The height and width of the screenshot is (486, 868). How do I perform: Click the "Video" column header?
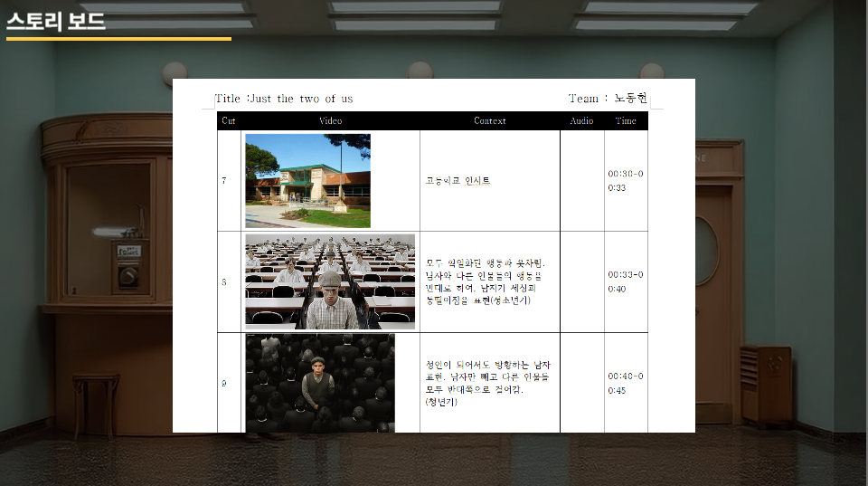330,120
